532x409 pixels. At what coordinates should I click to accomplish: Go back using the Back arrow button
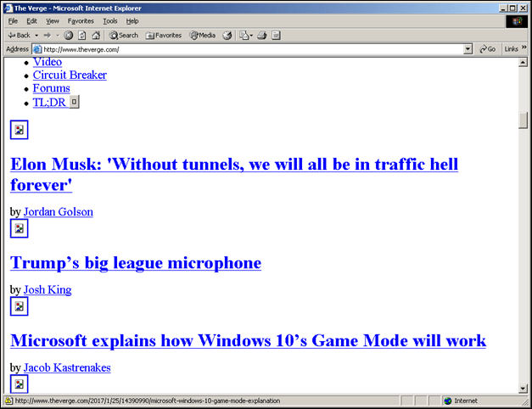[19, 36]
